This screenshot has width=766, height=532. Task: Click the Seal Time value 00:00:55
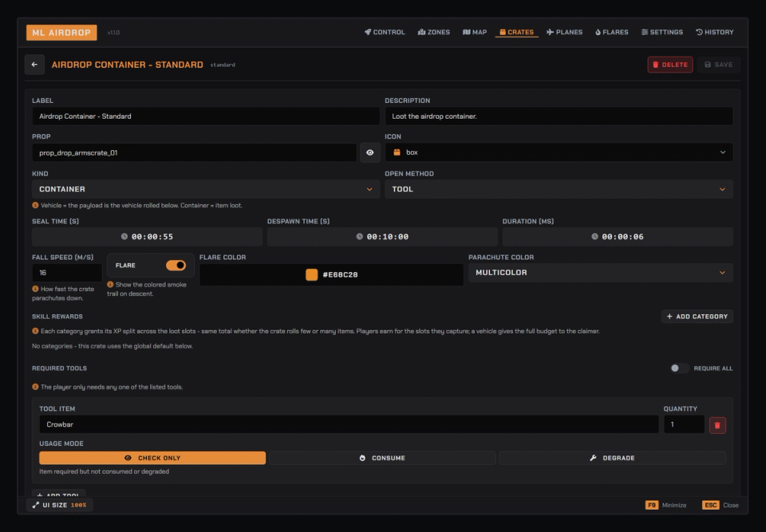(152, 236)
